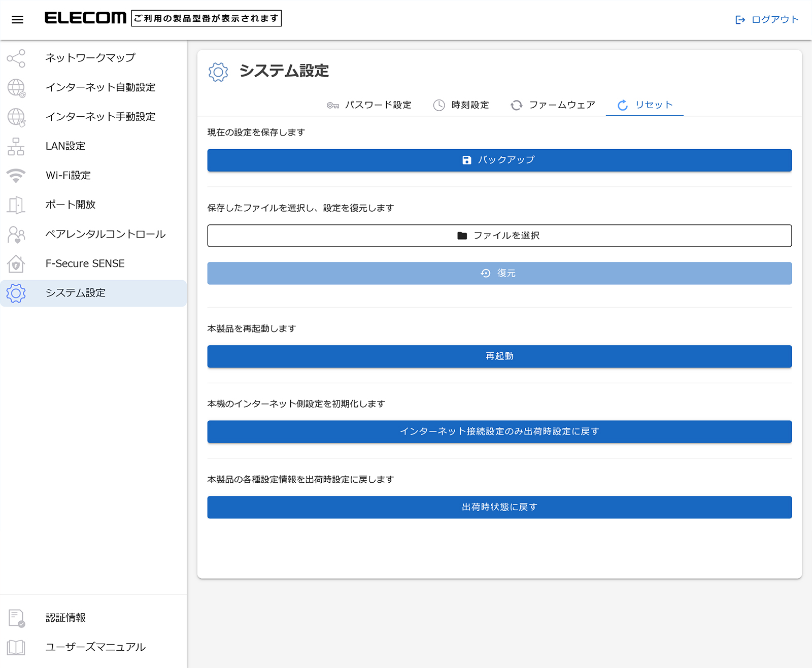Image resolution: width=812 pixels, height=668 pixels.
Task: Switch to 時刻設定 tab
Action: [x=461, y=105]
